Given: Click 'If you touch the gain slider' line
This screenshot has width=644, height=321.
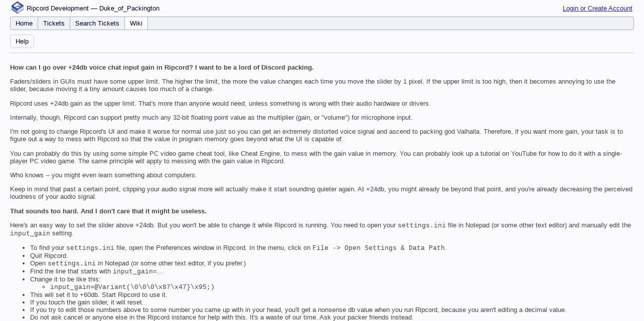Looking at the screenshot, I should (x=87, y=302).
